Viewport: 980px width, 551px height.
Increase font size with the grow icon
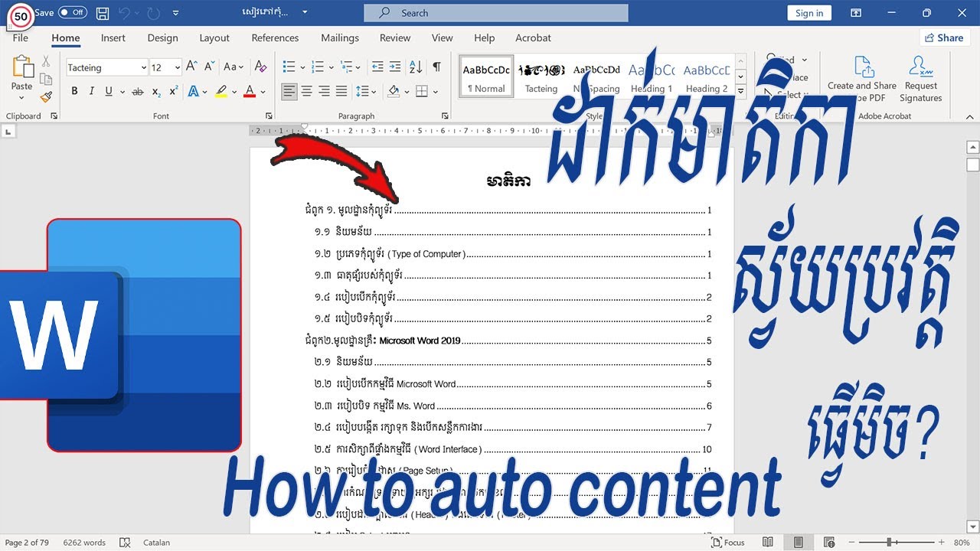[x=192, y=67]
